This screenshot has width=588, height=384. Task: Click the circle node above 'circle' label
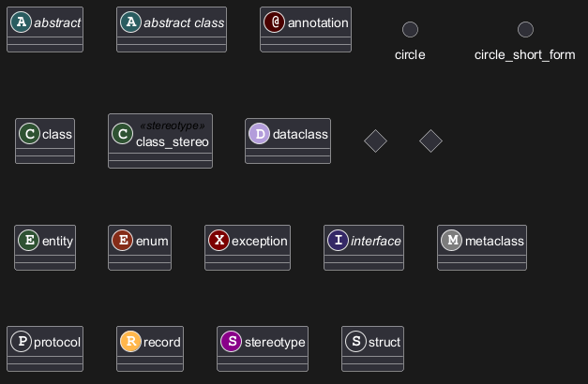pos(410,30)
